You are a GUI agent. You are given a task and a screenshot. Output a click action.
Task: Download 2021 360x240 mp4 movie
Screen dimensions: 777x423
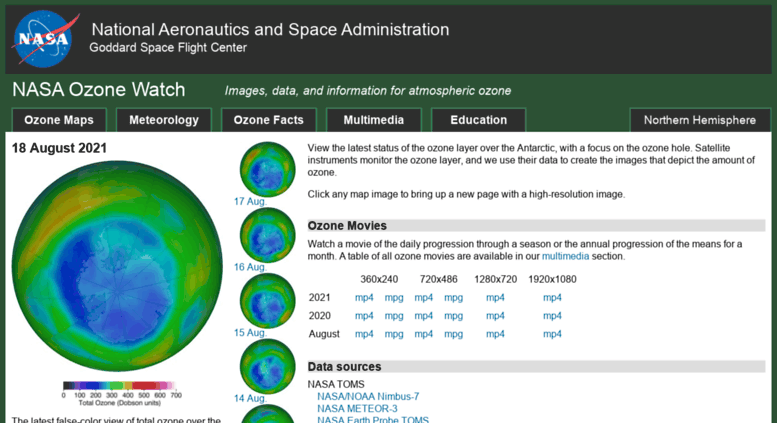coord(364,298)
